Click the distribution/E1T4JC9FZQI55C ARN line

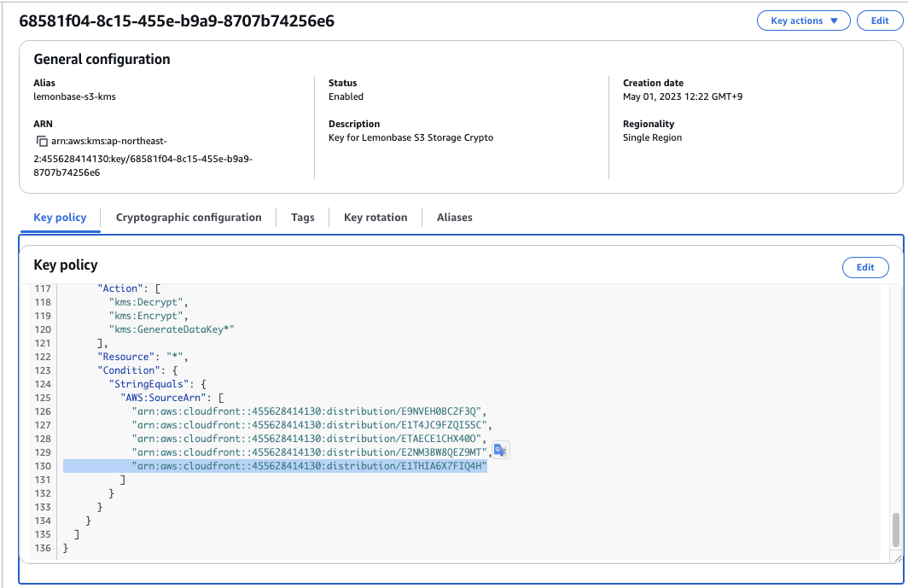coord(312,425)
